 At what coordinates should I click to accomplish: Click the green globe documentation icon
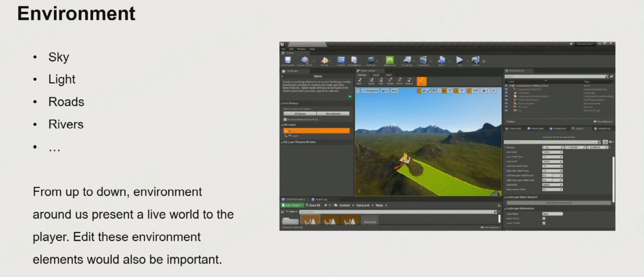(350, 97)
